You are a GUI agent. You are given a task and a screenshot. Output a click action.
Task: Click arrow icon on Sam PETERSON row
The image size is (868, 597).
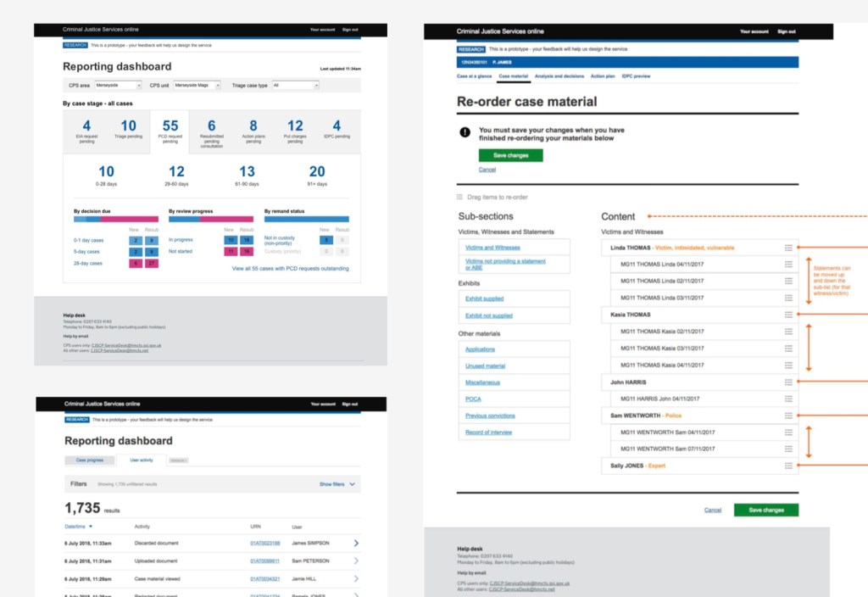tap(355, 561)
